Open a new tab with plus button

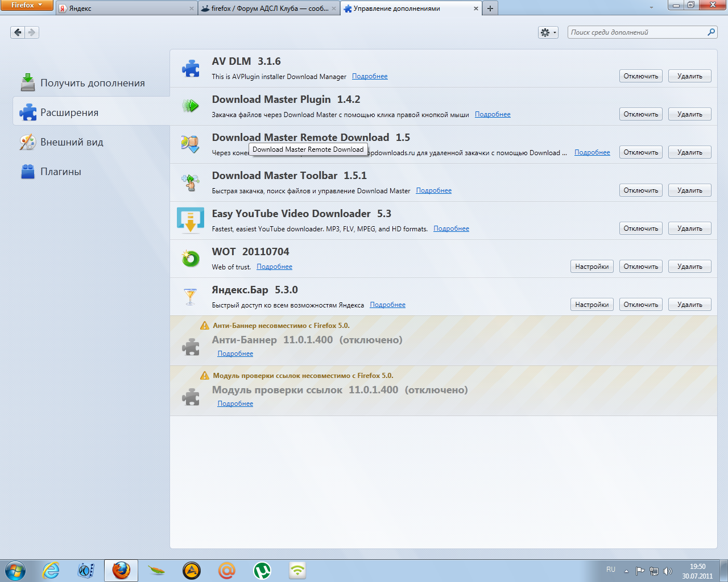pyautogui.click(x=490, y=9)
